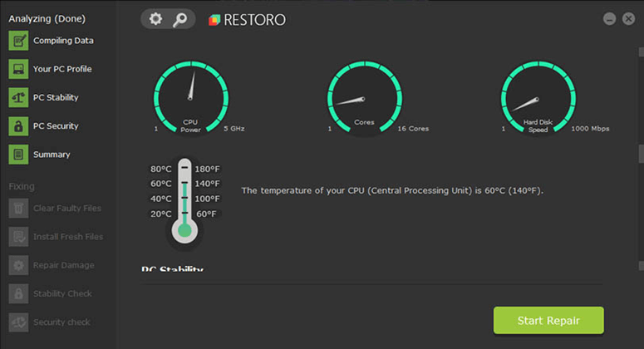Image resolution: width=644 pixels, height=349 pixels.
Task: Click the CPU Power gauge
Action: tap(191, 98)
